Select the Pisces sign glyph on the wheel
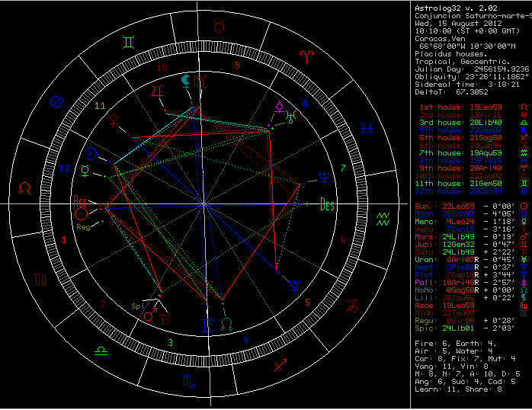Screen dimensions: 532x410 [x=367, y=129]
